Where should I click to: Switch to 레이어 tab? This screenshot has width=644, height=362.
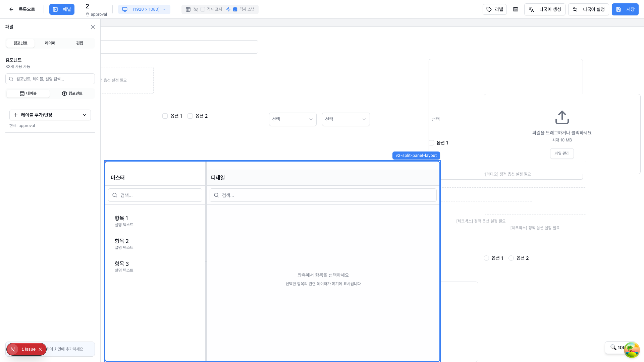pos(50,43)
